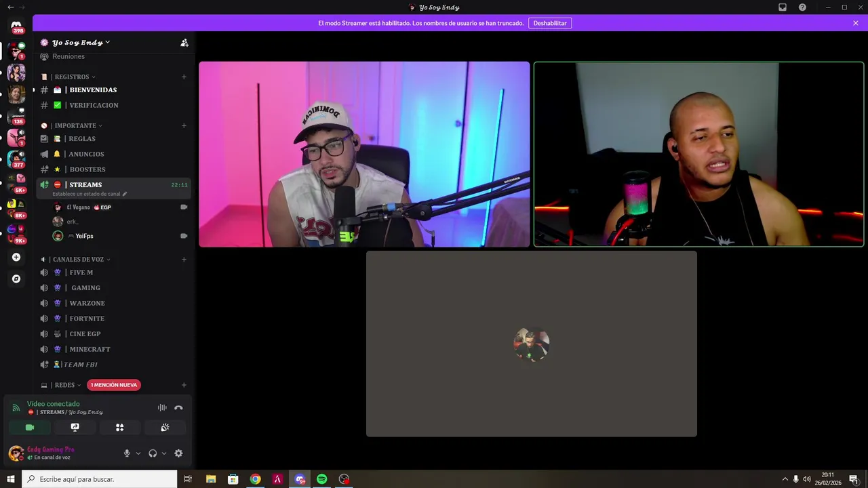The width and height of the screenshot is (868, 488).
Task: Disconnect from voice channel
Action: (x=178, y=408)
